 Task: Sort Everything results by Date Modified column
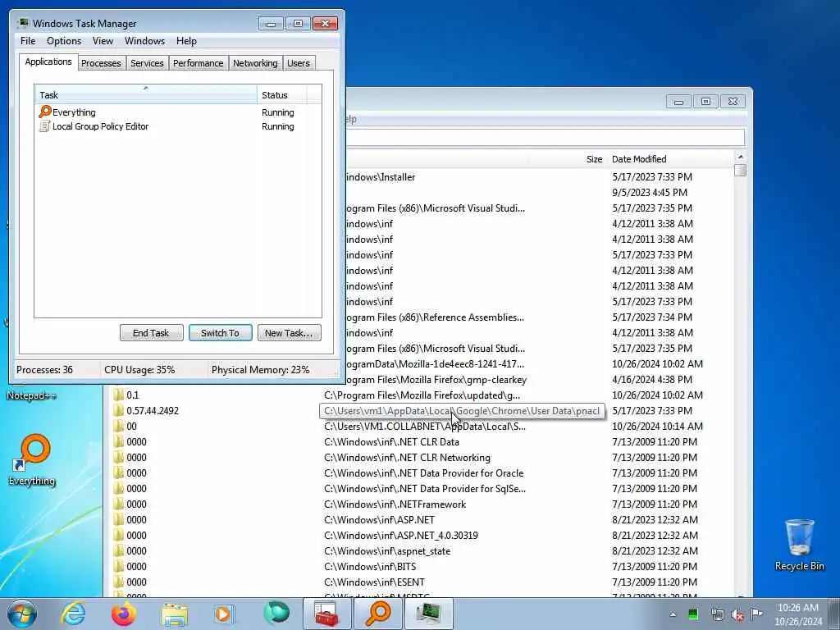click(x=669, y=159)
